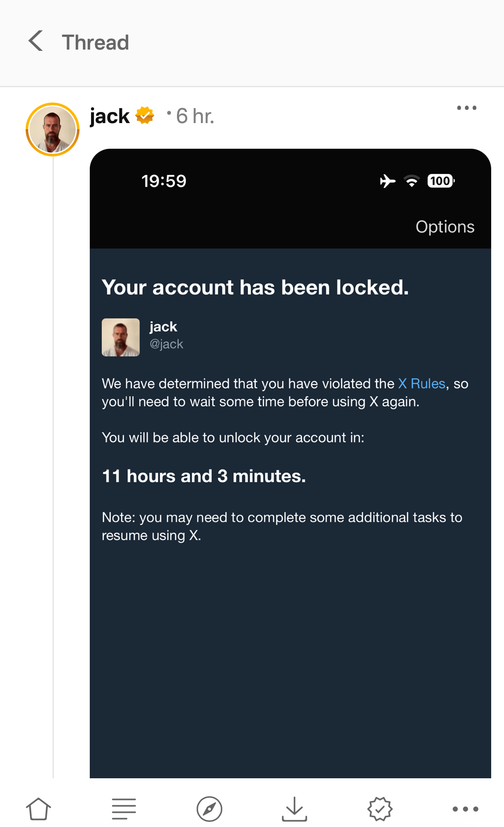Open the post options three-dot menu
The image size is (504, 827).
click(x=467, y=108)
